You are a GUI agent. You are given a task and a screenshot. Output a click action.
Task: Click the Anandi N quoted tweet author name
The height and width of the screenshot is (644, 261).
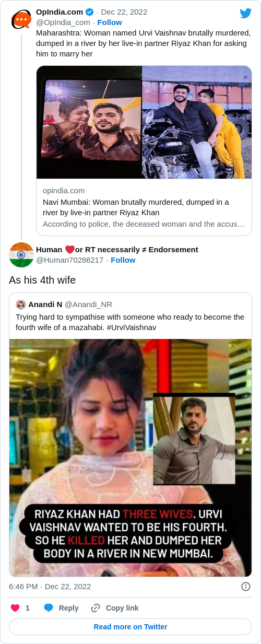(45, 305)
